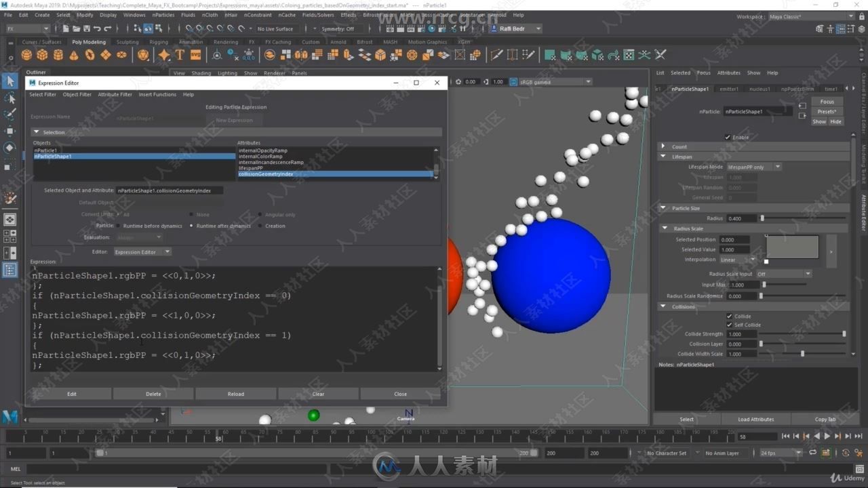Create a polygon torus from the shelf
The height and width of the screenshot is (488, 868).
(90, 55)
